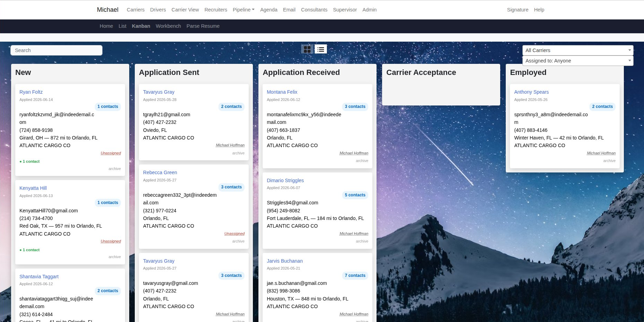Archive Montana Felix's card
The width and height of the screenshot is (644, 322).
pyautogui.click(x=362, y=161)
